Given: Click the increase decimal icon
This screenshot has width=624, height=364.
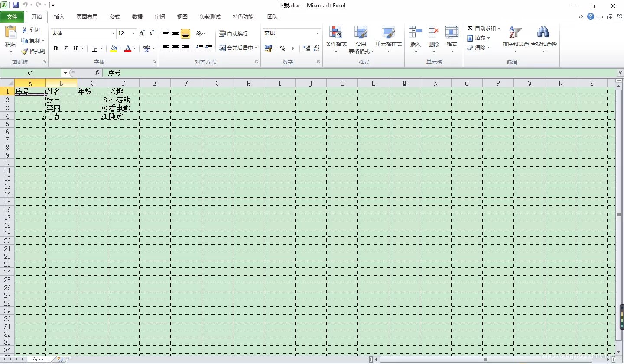Looking at the screenshot, I should pyautogui.click(x=307, y=48).
